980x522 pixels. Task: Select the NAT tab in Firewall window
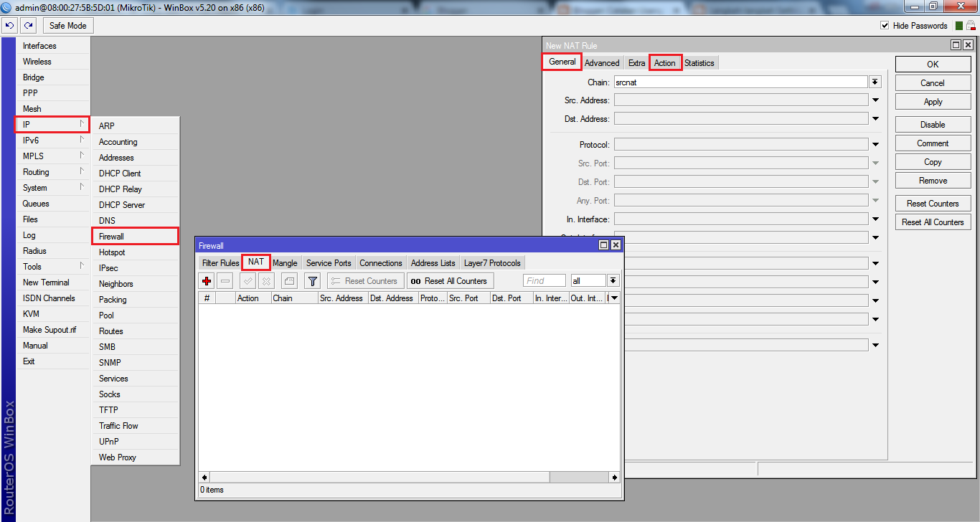pyautogui.click(x=256, y=262)
